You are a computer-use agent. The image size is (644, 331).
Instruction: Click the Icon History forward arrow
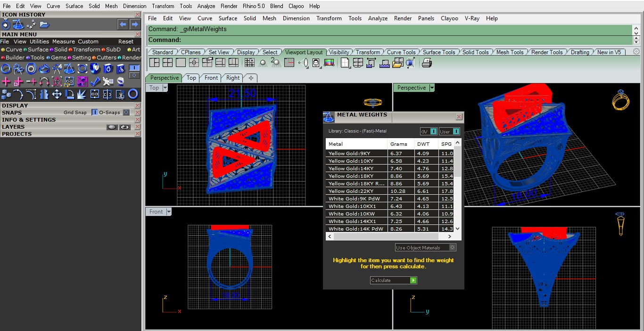[x=135, y=25]
